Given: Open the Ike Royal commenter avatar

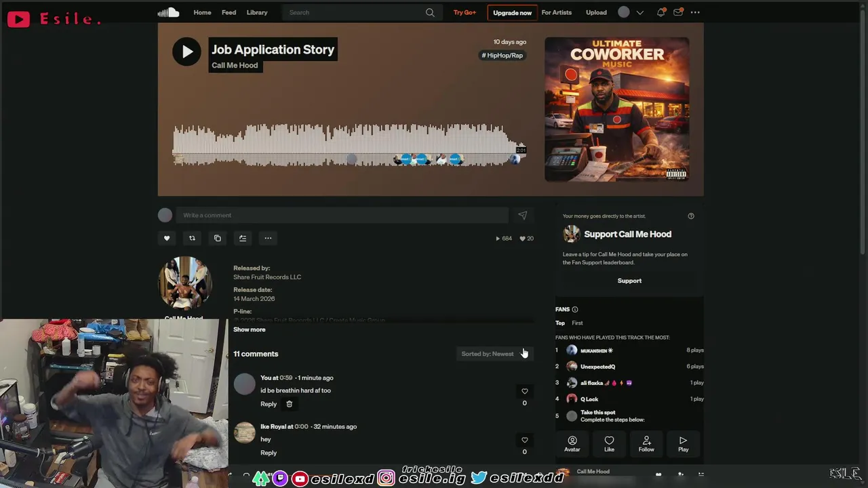Looking at the screenshot, I should (245, 432).
